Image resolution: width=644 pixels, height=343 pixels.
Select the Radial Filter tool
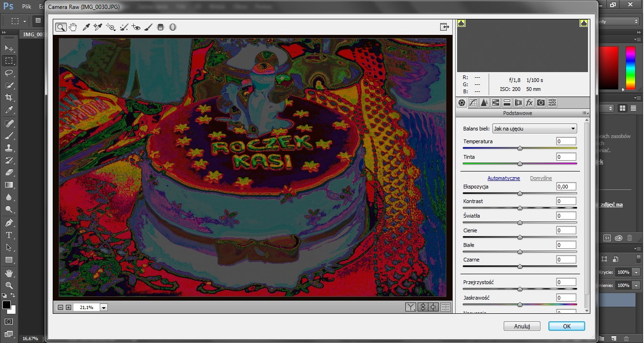pos(173,27)
